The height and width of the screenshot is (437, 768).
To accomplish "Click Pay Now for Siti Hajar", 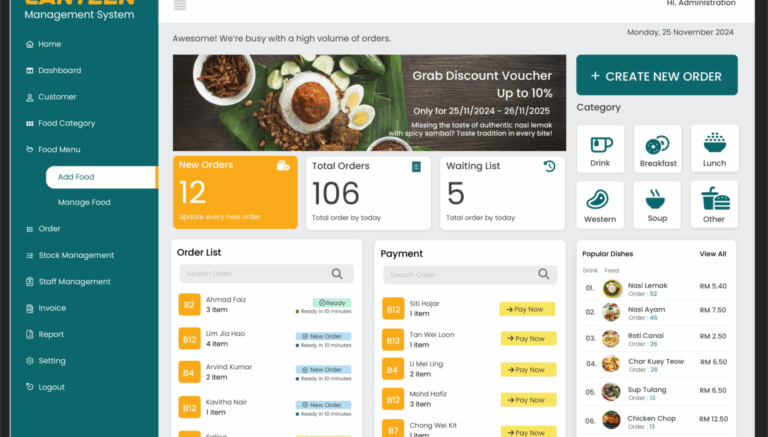I will tap(527, 310).
